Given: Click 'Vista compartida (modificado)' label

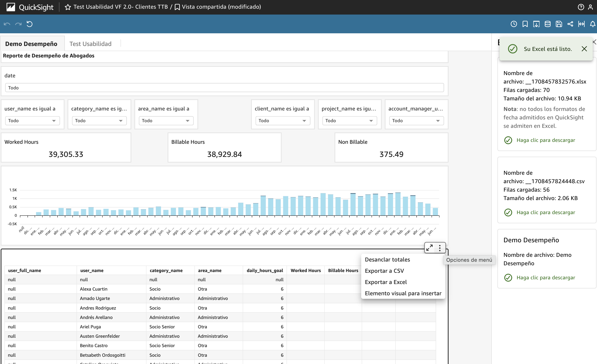Looking at the screenshot, I should point(221,7).
